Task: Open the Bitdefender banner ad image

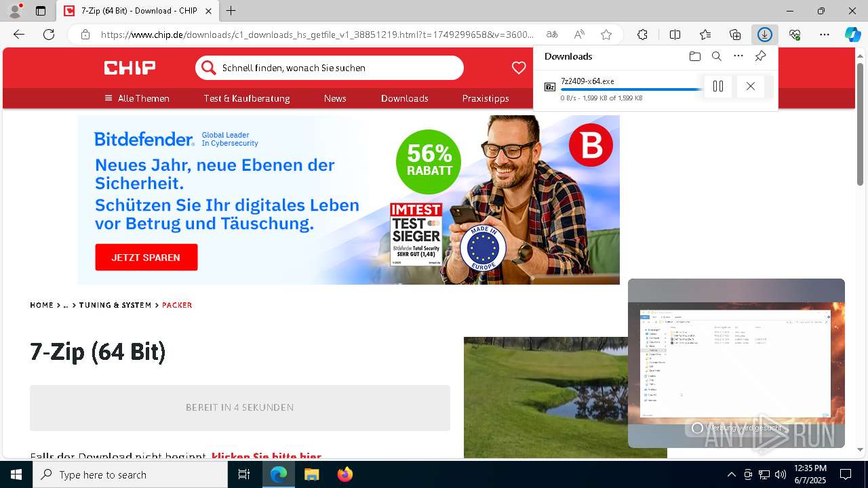Action: (349, 200)
